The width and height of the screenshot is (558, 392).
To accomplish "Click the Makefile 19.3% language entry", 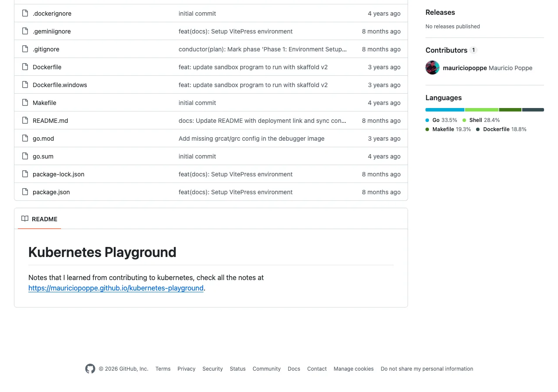I will [x=448, y=129].
